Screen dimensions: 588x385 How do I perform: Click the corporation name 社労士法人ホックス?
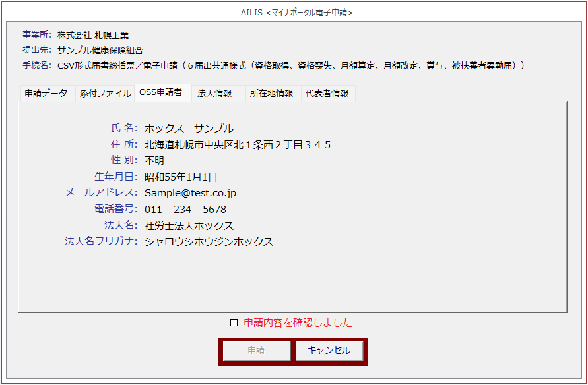[189, 226]
